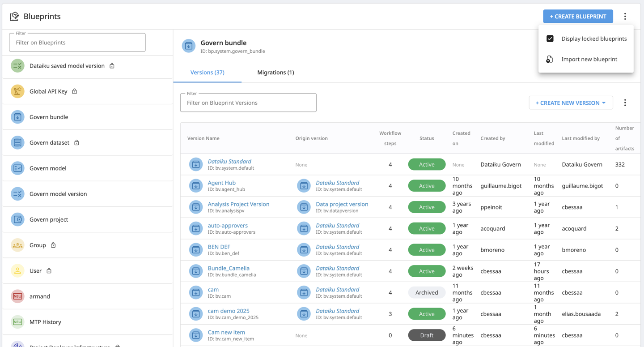Click the User blueprint icon
The width and height of the screenshot is (644, 347).
[x=17, y=271]
